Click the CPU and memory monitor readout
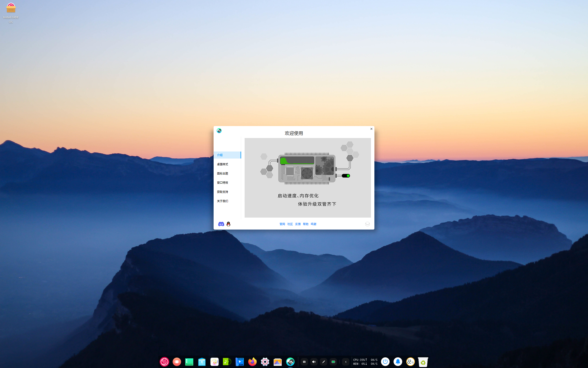This screenshot has height=368, width=588. point(365,362)
